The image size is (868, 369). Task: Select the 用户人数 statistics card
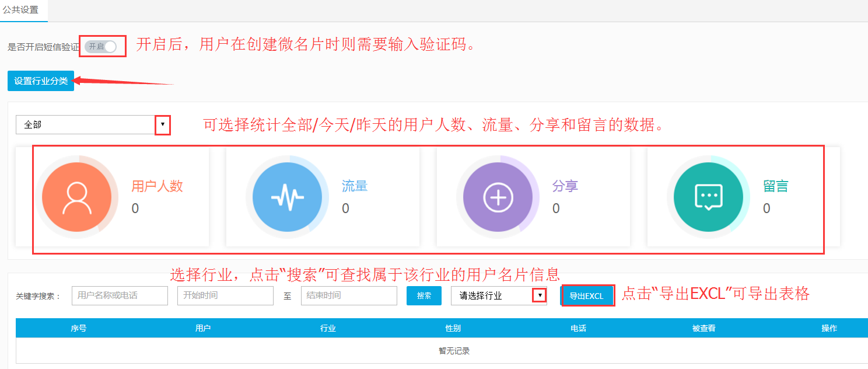(x=121, y=197)
